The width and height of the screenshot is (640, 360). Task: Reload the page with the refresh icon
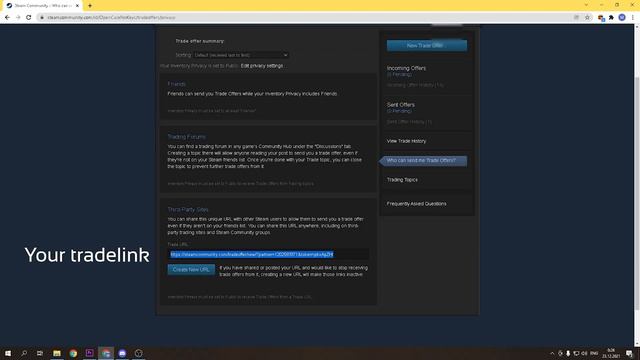[29, 18]
